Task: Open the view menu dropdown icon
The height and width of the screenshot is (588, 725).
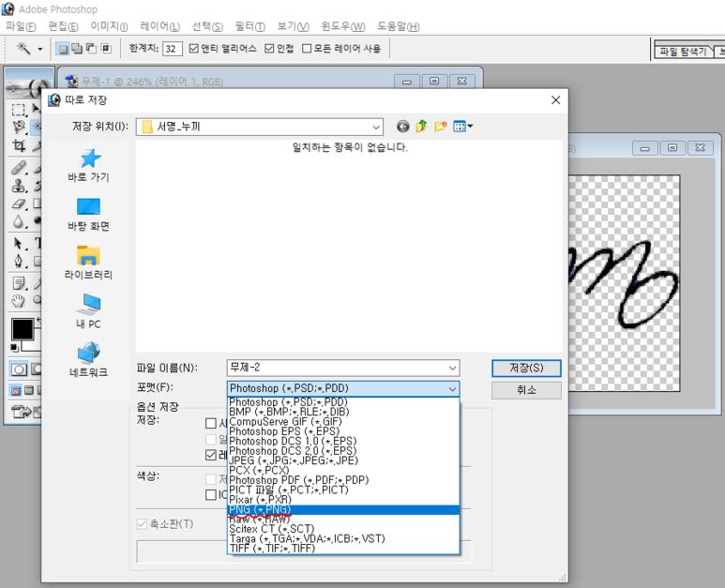Action: click(x=462, y=127)
